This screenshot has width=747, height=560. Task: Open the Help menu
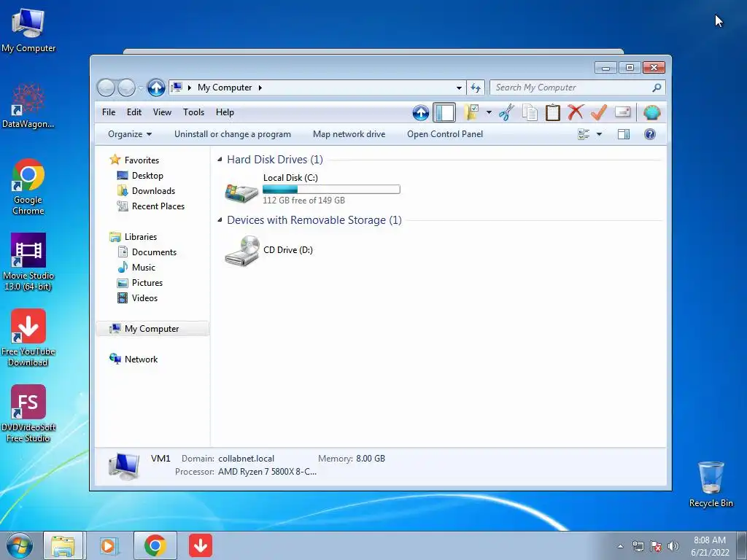tap(225, 112)
